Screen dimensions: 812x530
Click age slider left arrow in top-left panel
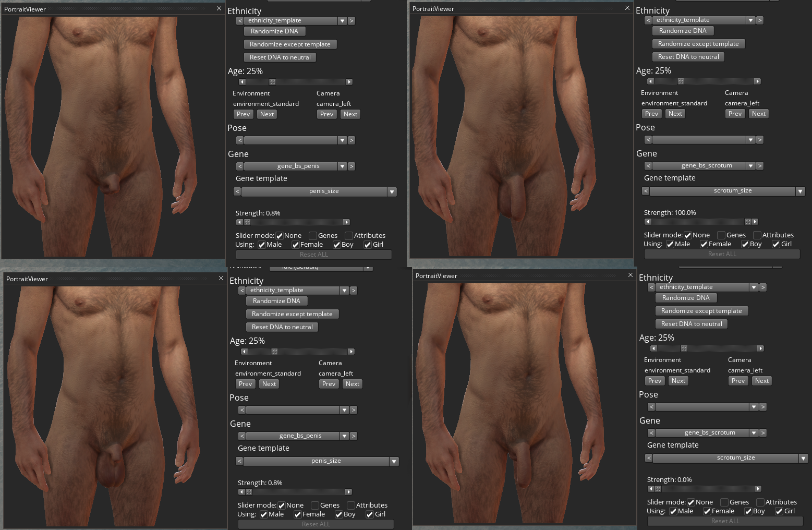pos(242,82)
